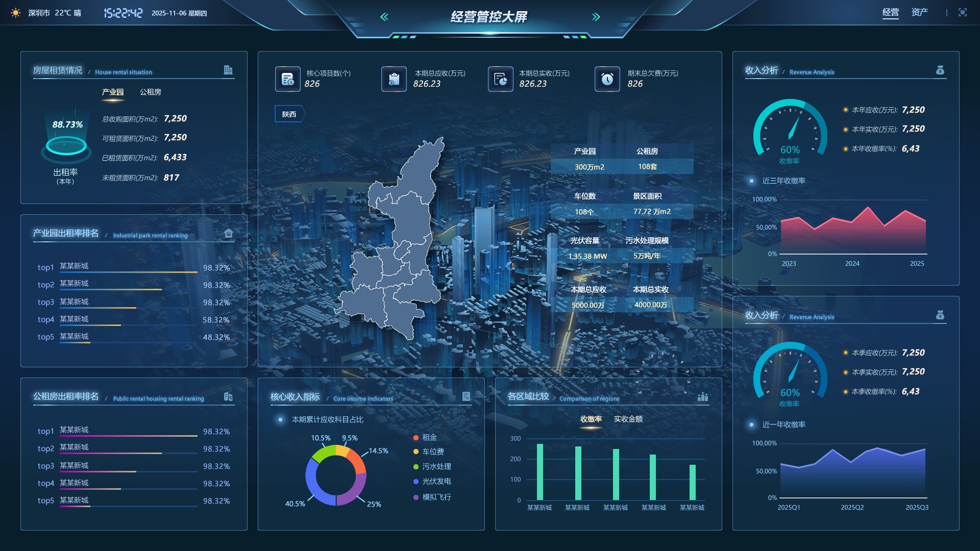Click the 60% collection rate gauge at top

pos(790,132)
